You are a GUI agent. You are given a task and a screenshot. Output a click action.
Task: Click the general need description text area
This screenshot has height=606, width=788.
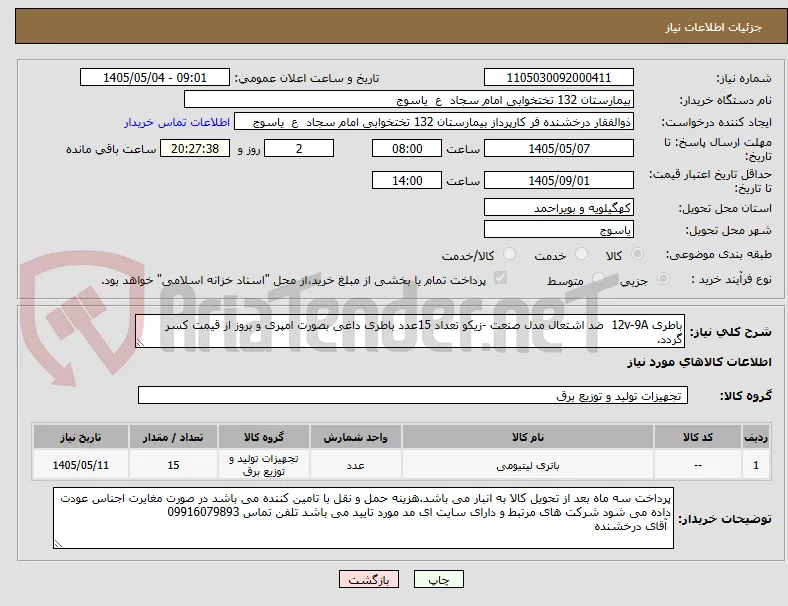click(410, 331)
